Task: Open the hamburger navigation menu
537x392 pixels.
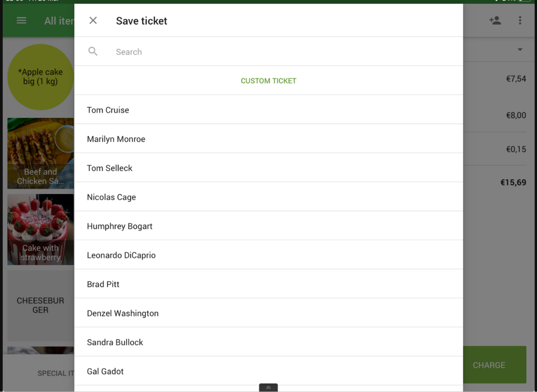Action: coord(21,21)
